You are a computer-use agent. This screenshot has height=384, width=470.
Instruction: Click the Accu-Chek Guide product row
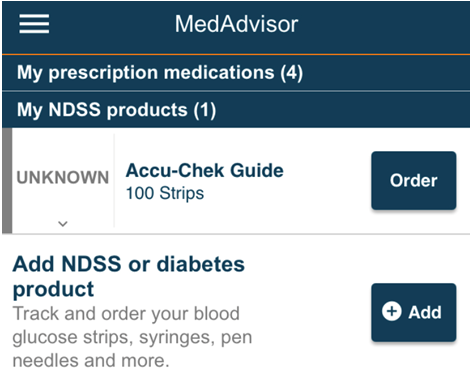(236, 181)
